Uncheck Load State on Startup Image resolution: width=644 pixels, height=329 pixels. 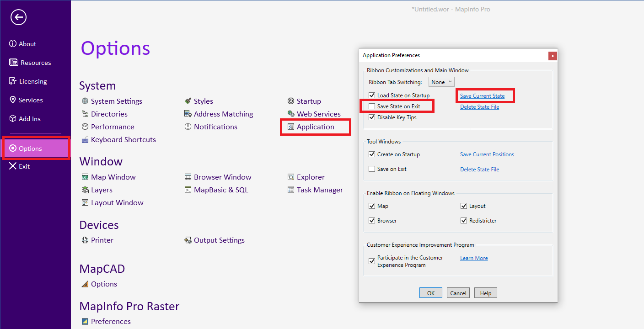(372, 96)
